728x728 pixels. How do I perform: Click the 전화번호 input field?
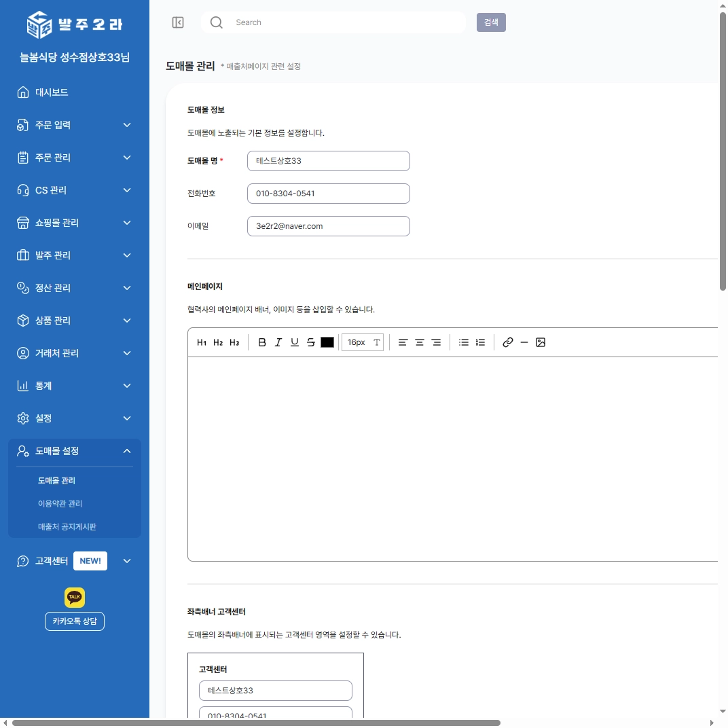click(329, 194)
